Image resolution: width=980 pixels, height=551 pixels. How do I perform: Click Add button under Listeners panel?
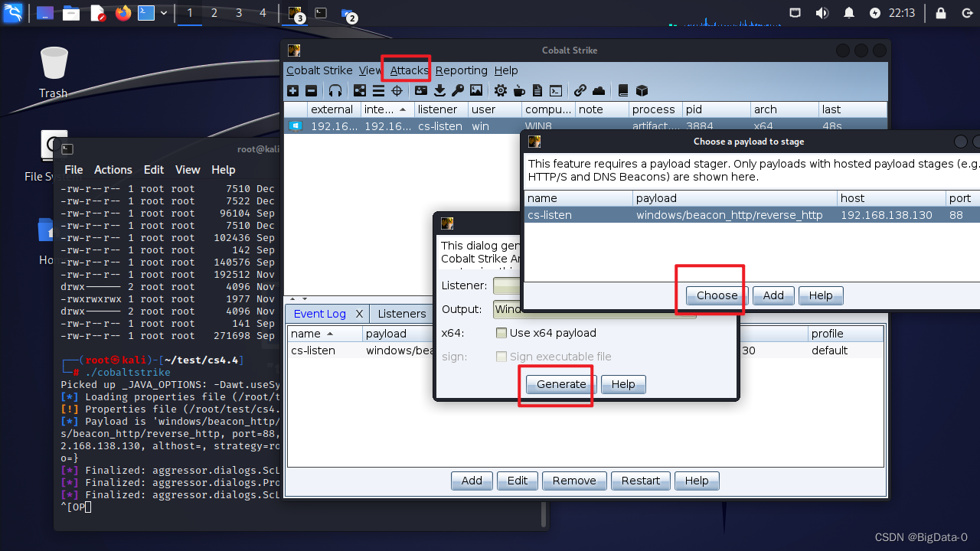tap(472, 481)
